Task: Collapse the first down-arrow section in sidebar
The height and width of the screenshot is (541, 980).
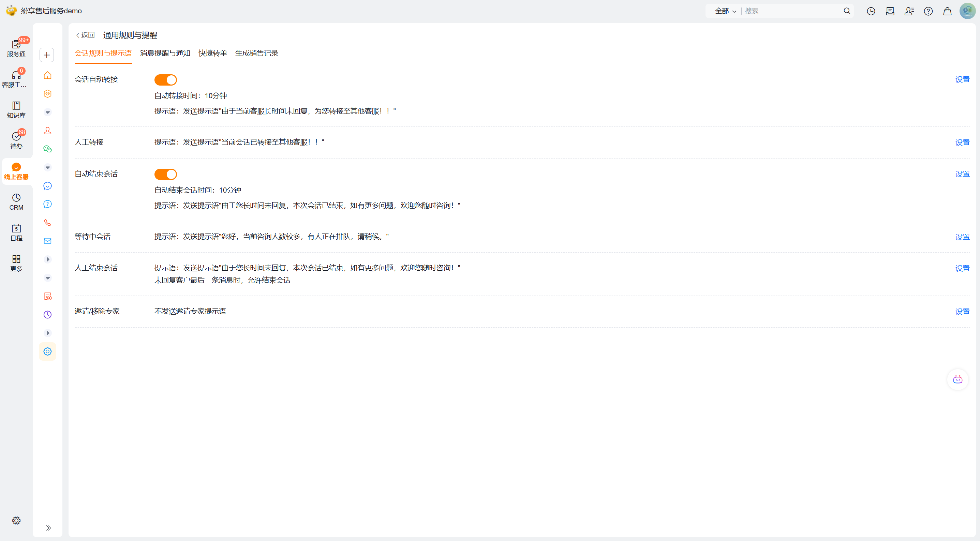Action: pos(47,112)
